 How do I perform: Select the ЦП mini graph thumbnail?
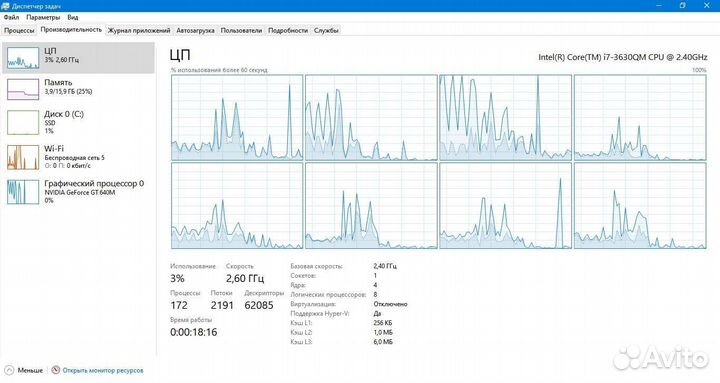pyautogui.click(x=23, y=57)
